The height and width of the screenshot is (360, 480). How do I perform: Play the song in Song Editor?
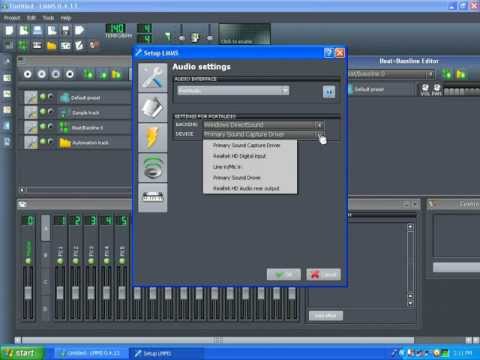(28, 74)
